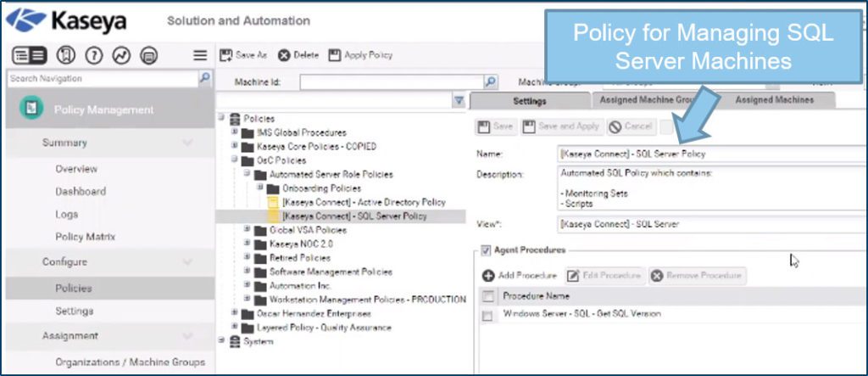Select Layered Policy - Quality Assurance folder

[324, 328]
